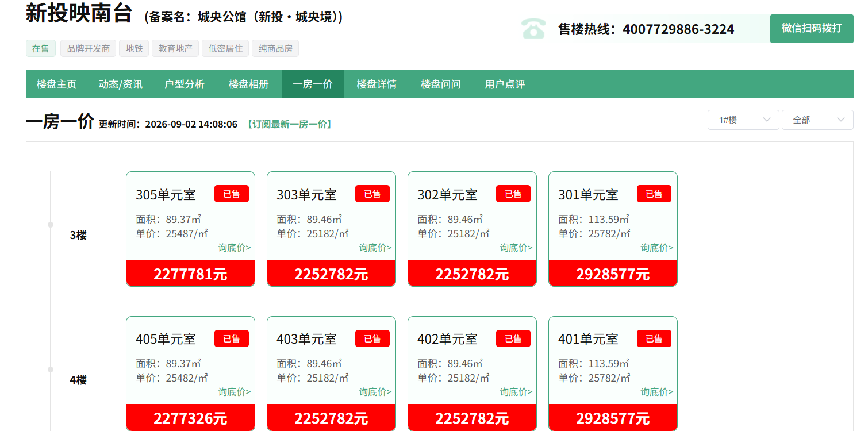This screenshot has width=868, height=431.
Task: Open the 1#楼 building dropdown
Action: (743, 120)
